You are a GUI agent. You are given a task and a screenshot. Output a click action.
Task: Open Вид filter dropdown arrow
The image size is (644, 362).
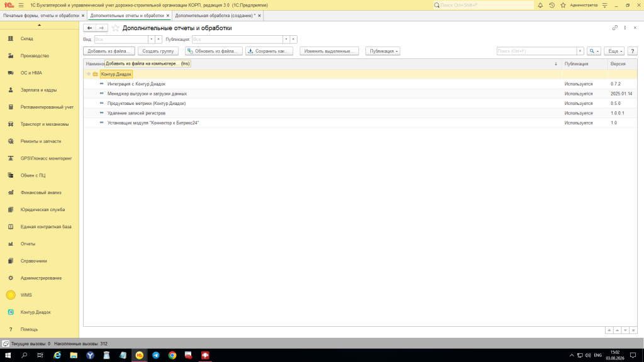point(151,40)
